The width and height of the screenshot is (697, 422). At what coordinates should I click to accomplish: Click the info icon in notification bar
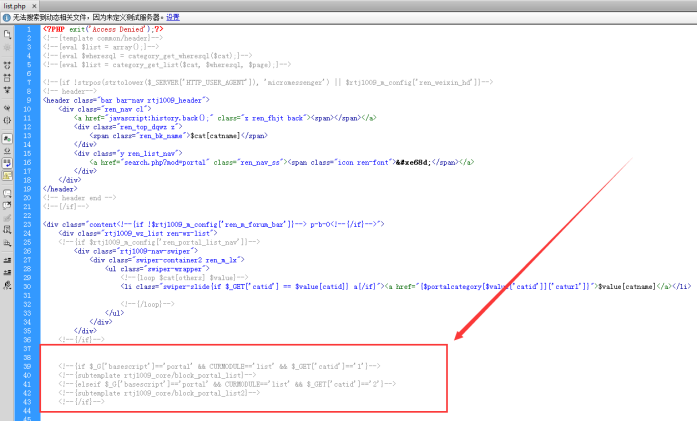pos(6,17)
